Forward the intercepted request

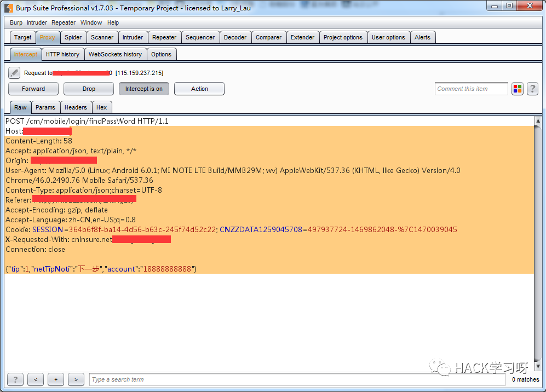pyautogui.click(x=33, y=89)
